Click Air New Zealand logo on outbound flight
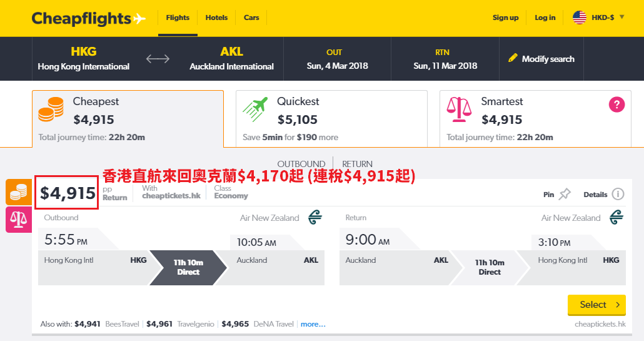This screenshot has width=644, height=341. [x=315, y=217]
